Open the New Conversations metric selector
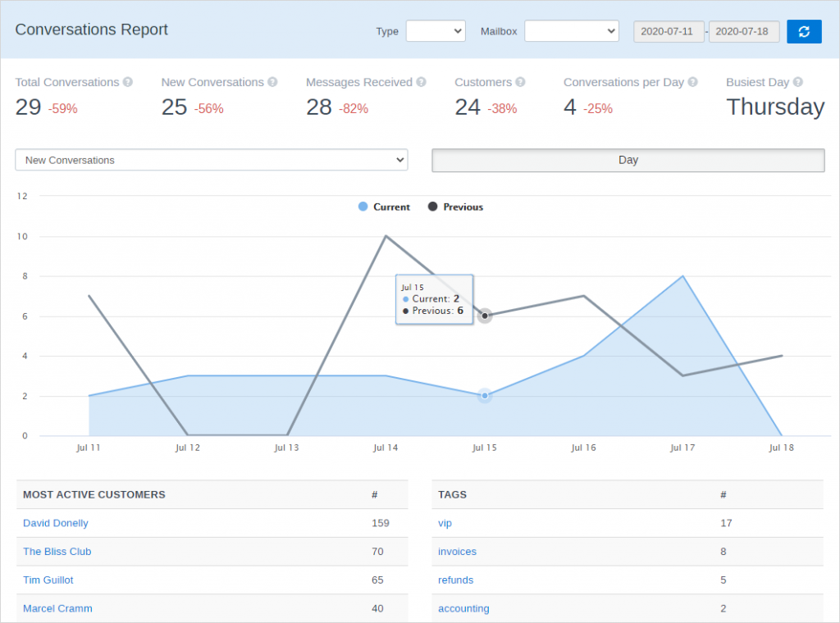The image size is (840, 623). click(211, 160)
